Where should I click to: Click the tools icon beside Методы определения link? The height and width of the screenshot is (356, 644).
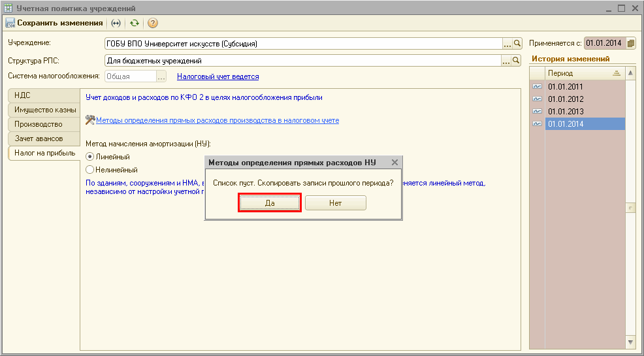coord(90,120)
